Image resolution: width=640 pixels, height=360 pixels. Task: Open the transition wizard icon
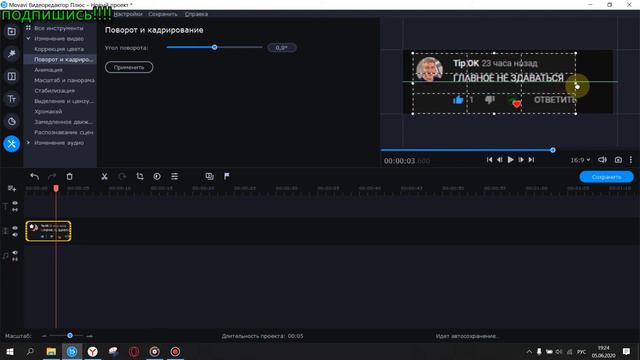click(209, 176)
